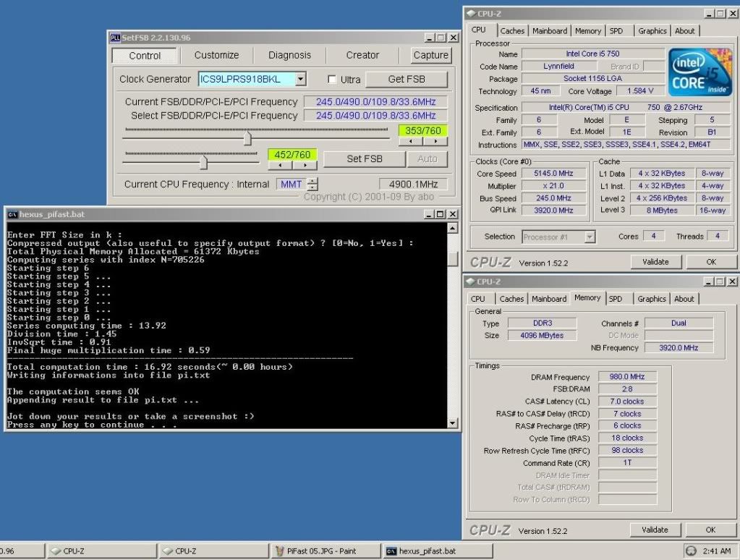The width and height of the screenshot is (740, 560).
Task: Click the second CPU-Z taskbar button
Action: [213, 551]
